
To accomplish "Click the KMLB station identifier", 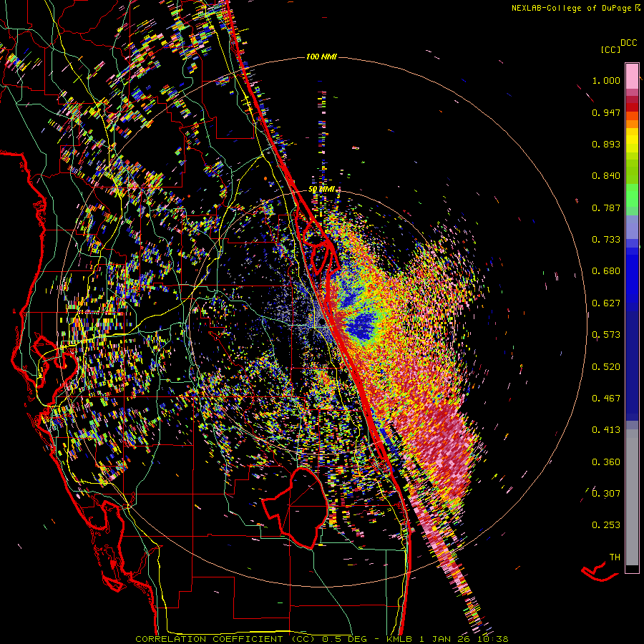I will (x=400, y=639).
